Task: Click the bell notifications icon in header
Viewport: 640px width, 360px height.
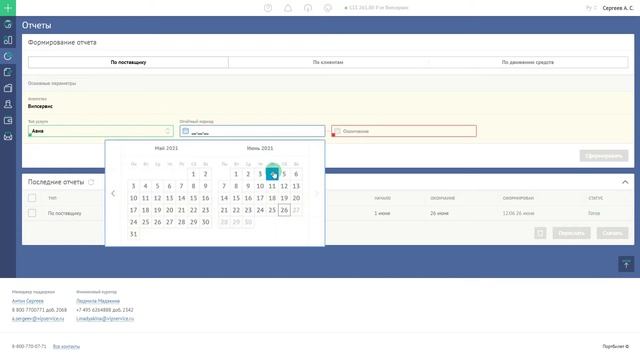Action: tap(288, 8)
